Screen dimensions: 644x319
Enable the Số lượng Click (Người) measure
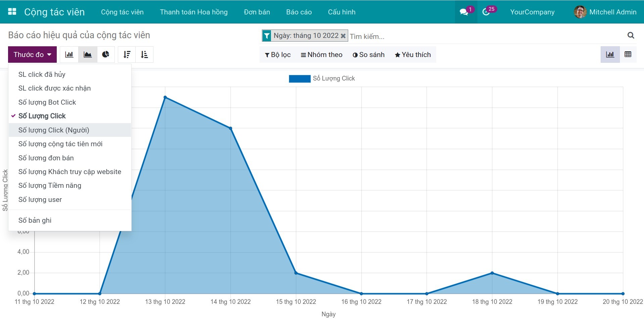(x=54, y=130)
